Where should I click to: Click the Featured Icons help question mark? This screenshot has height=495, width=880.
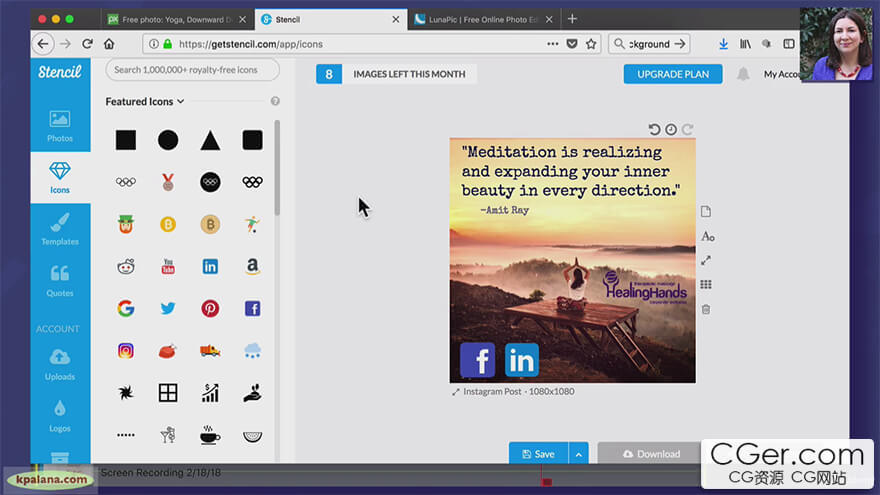click(x=275, y=101)
